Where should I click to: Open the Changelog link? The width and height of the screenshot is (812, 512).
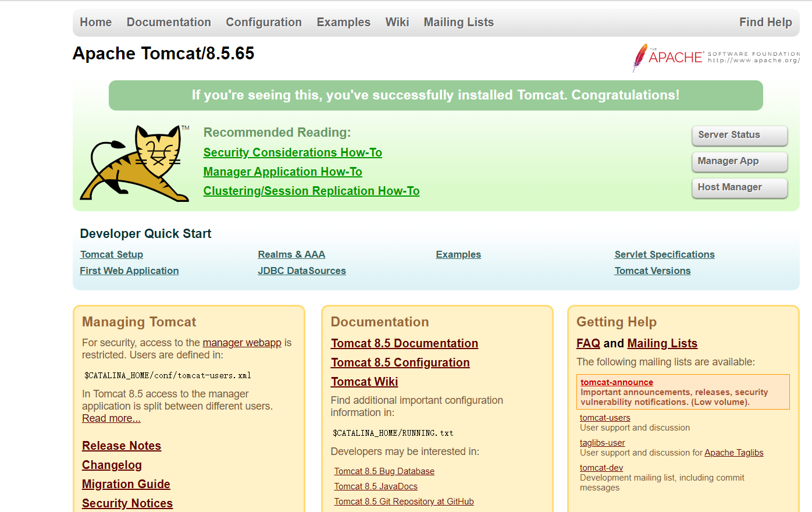112,465
